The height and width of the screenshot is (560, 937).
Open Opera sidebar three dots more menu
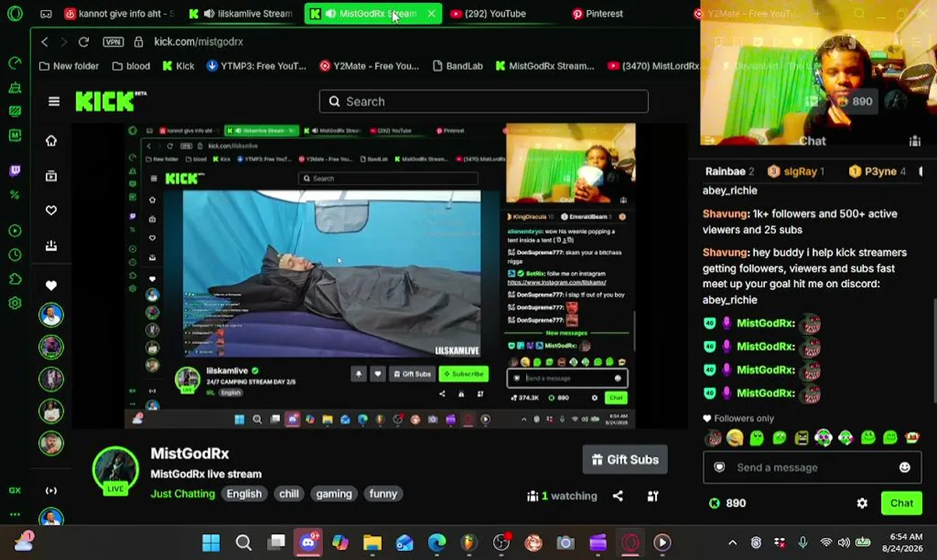coord(15,514)
